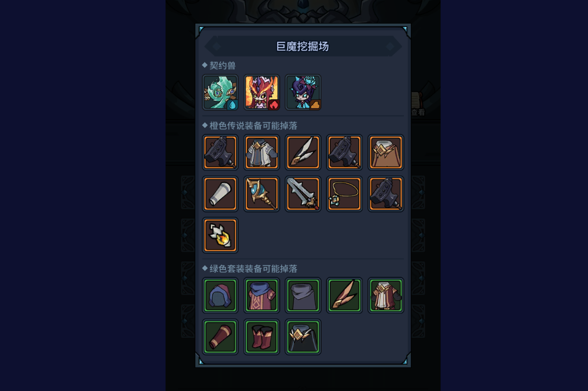Open the orange steel greatsword item
Screen dimensions: 588x391
pos(303,194)
